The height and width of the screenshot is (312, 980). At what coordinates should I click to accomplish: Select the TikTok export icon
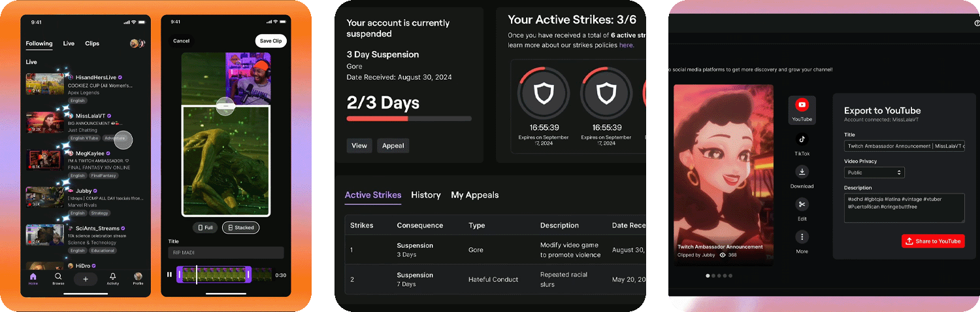pos(802,139)
